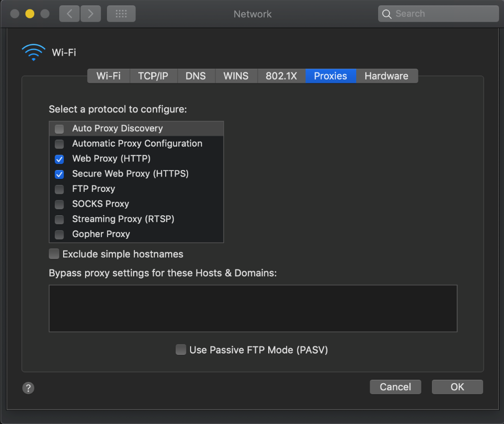
Task: Click the bypass proxy hosts text area
Action: point(253,308)
